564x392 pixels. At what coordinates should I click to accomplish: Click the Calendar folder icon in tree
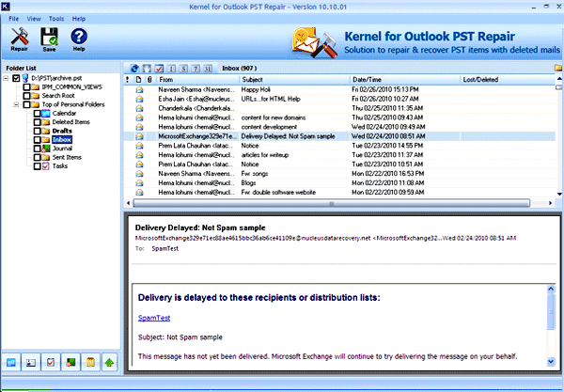pyautogui.click(x=46, y=114)
